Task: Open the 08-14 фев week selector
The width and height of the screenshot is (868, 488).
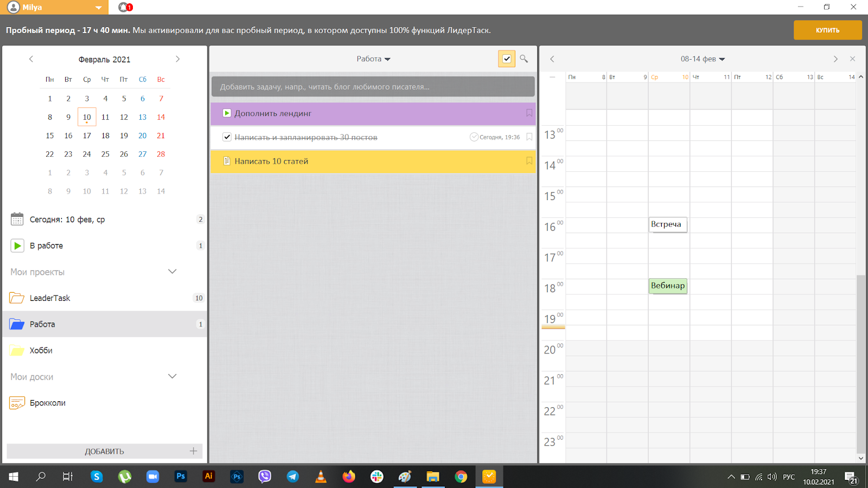Action: click(703, 59)
